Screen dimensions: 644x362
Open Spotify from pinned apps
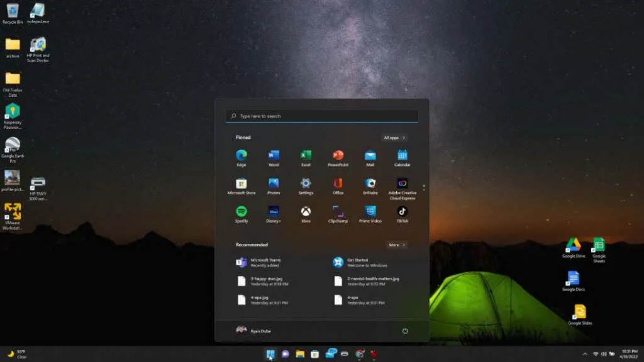tap(241, 212)
